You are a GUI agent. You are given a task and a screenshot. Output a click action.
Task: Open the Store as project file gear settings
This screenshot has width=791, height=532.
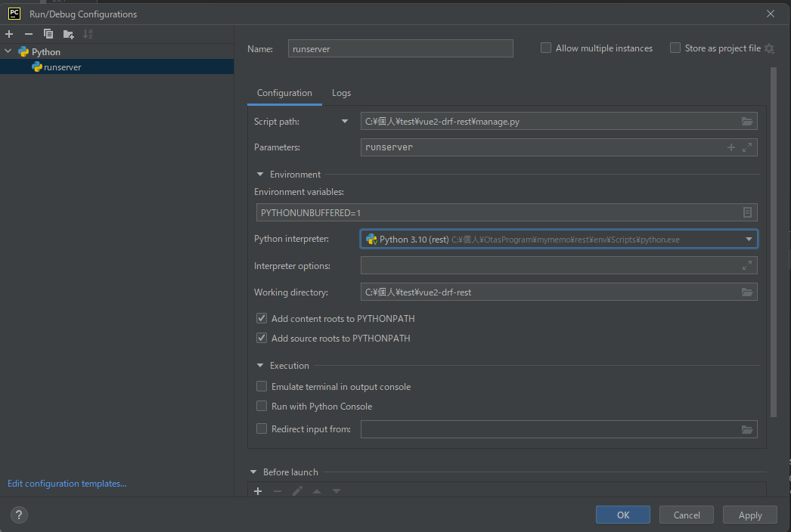(x=769, y=48)
